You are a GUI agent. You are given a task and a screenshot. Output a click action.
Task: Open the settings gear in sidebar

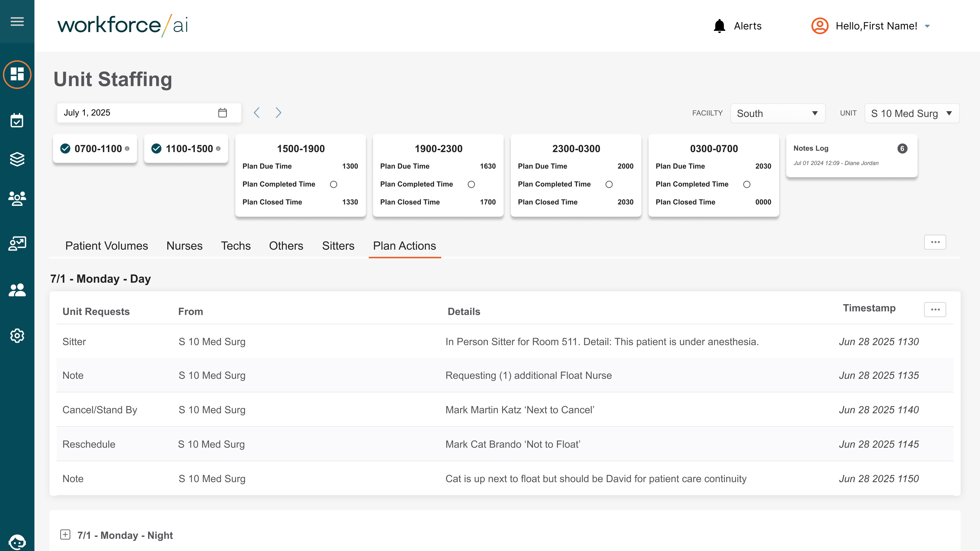[17, 336]
